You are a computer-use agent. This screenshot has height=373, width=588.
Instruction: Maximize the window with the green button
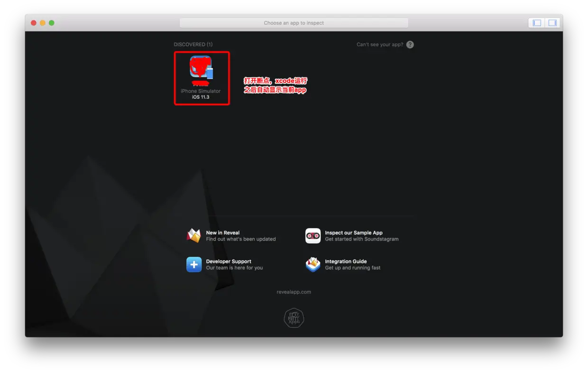click(52, 23)
